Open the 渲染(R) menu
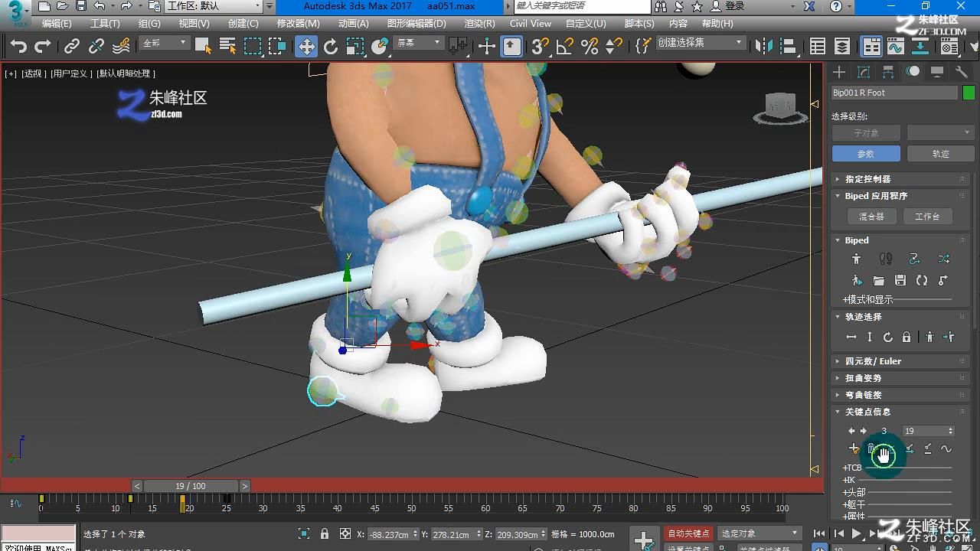Viewport: 980px width, 551px height. (x=480, y=24)
